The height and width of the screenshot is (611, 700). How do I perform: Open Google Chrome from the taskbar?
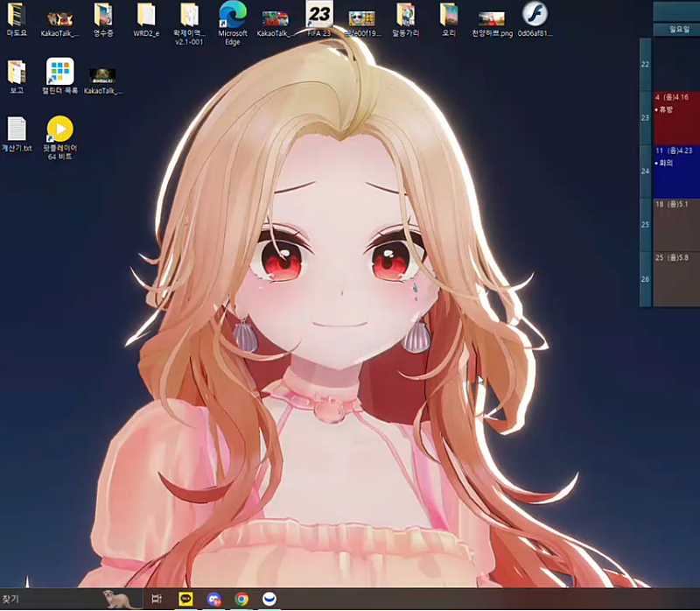coord(241,600)
